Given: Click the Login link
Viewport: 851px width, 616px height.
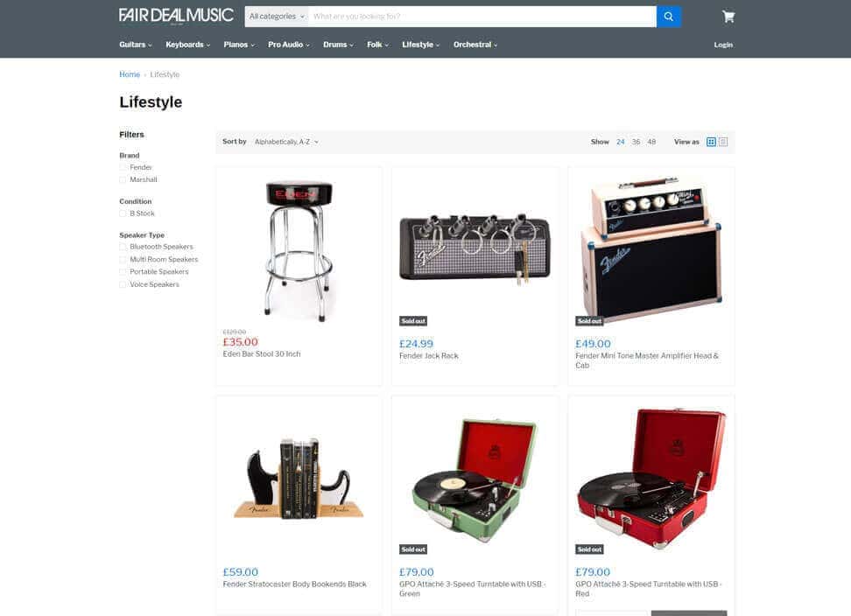Looking at the screenshot, I should [723, 45].
